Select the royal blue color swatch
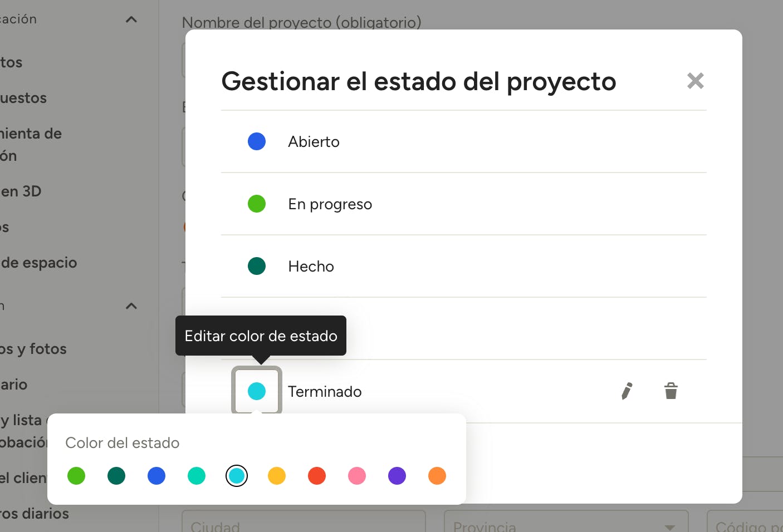Screen dimensions: 783x532 [x=156, y=476]
